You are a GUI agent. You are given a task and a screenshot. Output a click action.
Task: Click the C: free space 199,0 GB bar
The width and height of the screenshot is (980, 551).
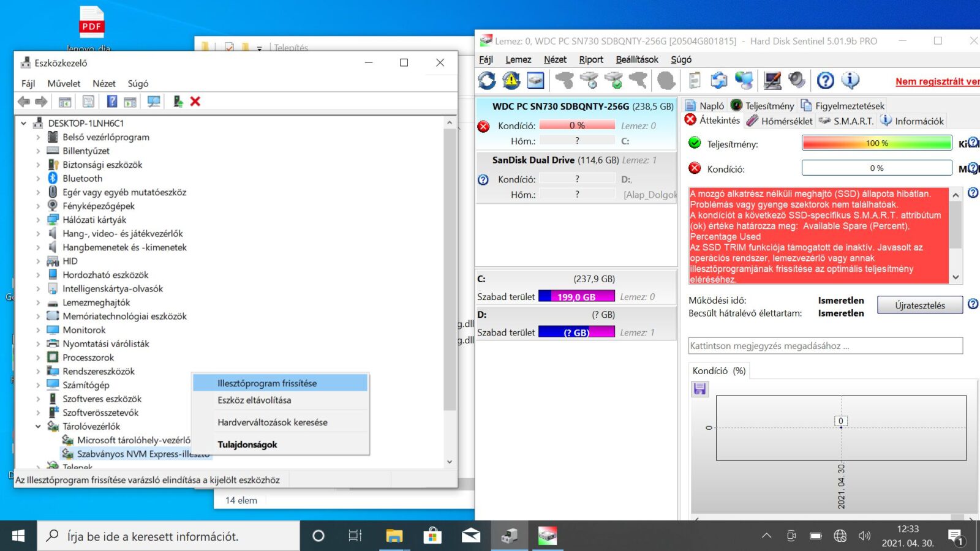coord(576,296)
